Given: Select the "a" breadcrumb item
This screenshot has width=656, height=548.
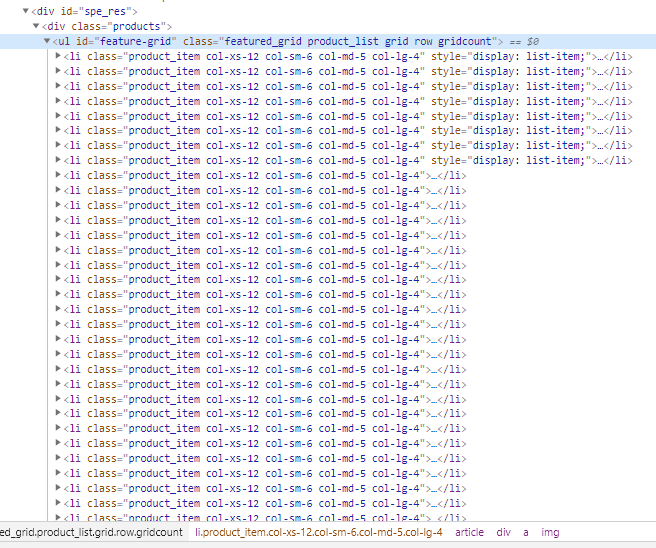Looking at the screenshot, I should [526, 532].
